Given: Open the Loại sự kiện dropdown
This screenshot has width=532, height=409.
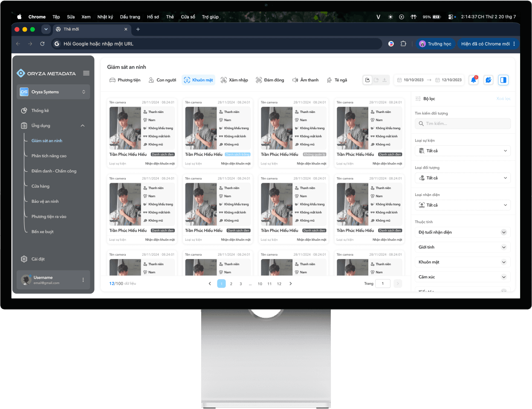Looking at the screenshot, I should pyautogui.click(x=463, y=151).
